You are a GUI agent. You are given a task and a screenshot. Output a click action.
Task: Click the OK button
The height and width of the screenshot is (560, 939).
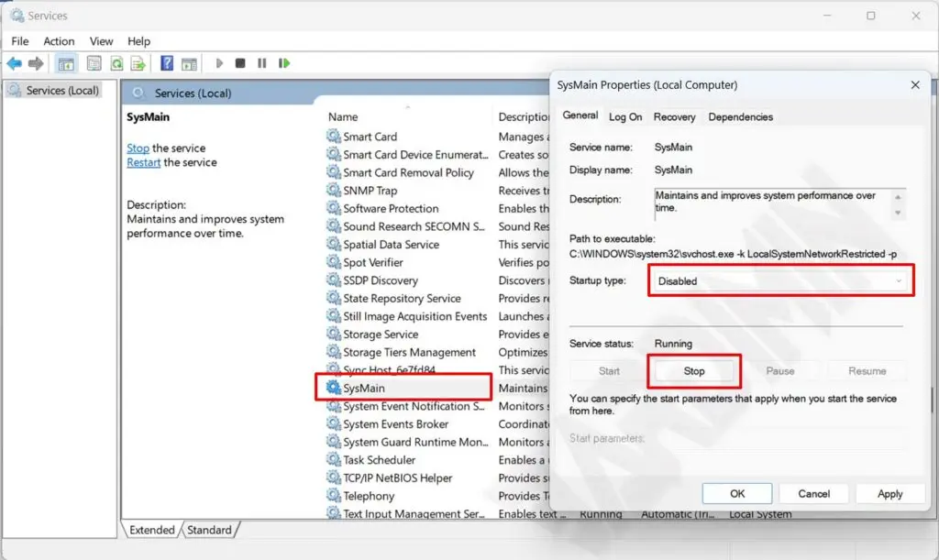[x=737, y=494]
